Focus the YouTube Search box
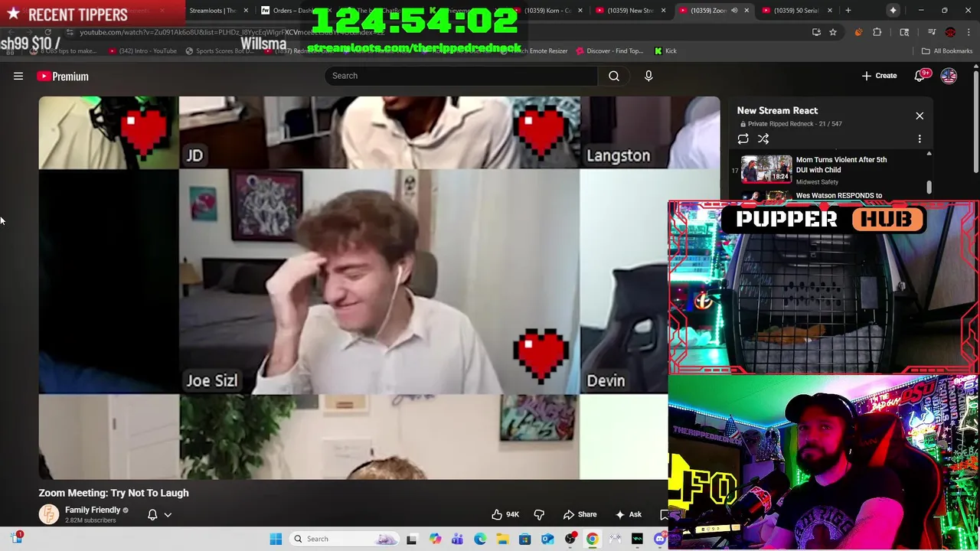 click(461, 76)
